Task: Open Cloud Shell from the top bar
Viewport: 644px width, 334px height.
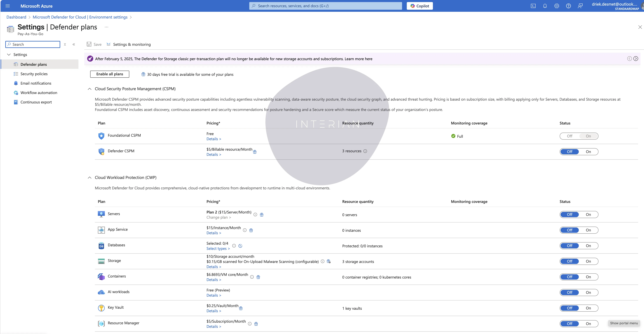Action: 533,6
